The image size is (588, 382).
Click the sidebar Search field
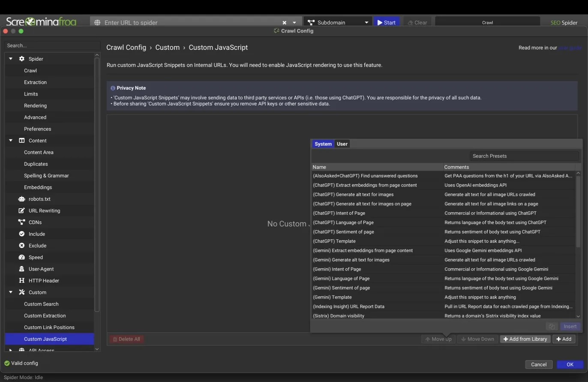[52, 45]
